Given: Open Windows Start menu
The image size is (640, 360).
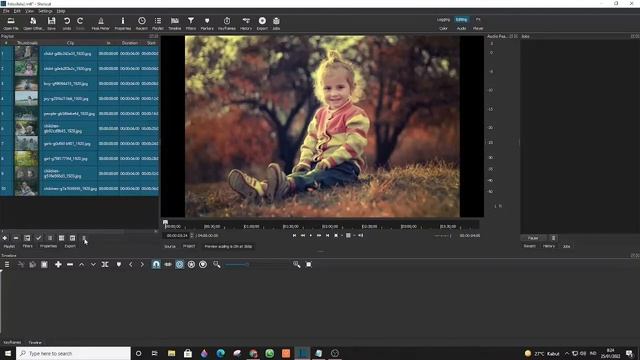Looking at the screenshot, I should [x=8, y=353].
